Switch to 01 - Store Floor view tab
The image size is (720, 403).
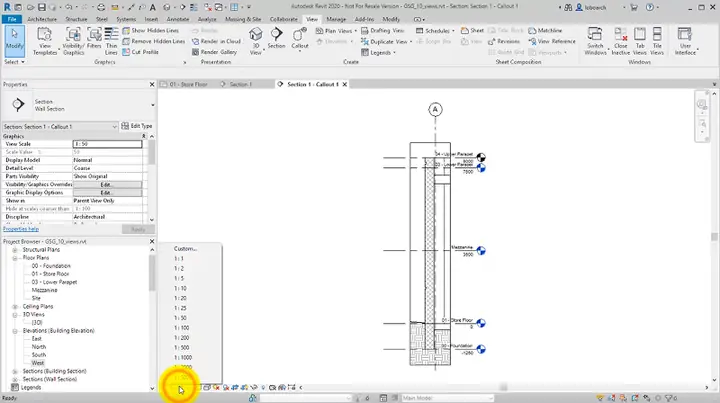point(189,84)
